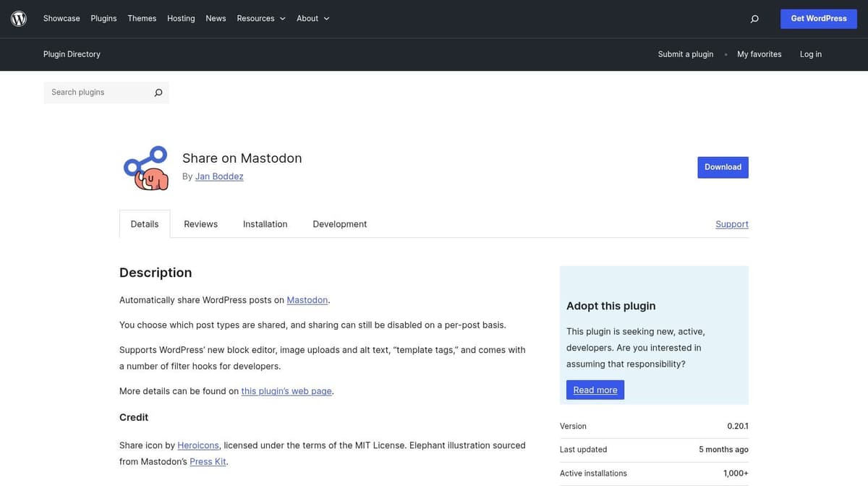Open My favorites
Screen dimensions: 868x488
click(759, 54)
